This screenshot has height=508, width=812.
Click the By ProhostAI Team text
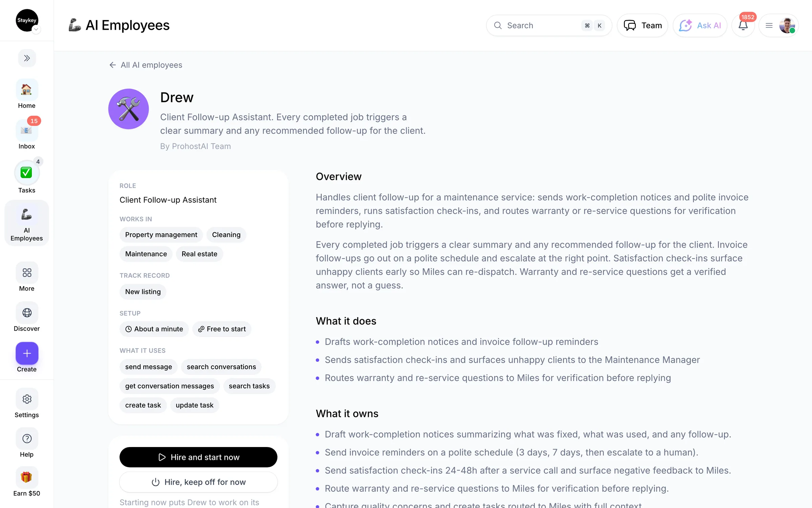point(196,146)
